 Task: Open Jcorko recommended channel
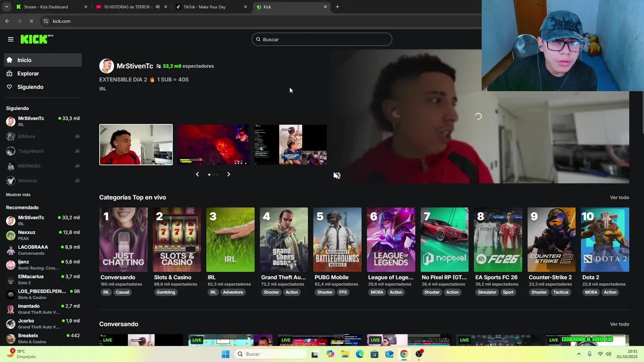(x=42, y=324)
